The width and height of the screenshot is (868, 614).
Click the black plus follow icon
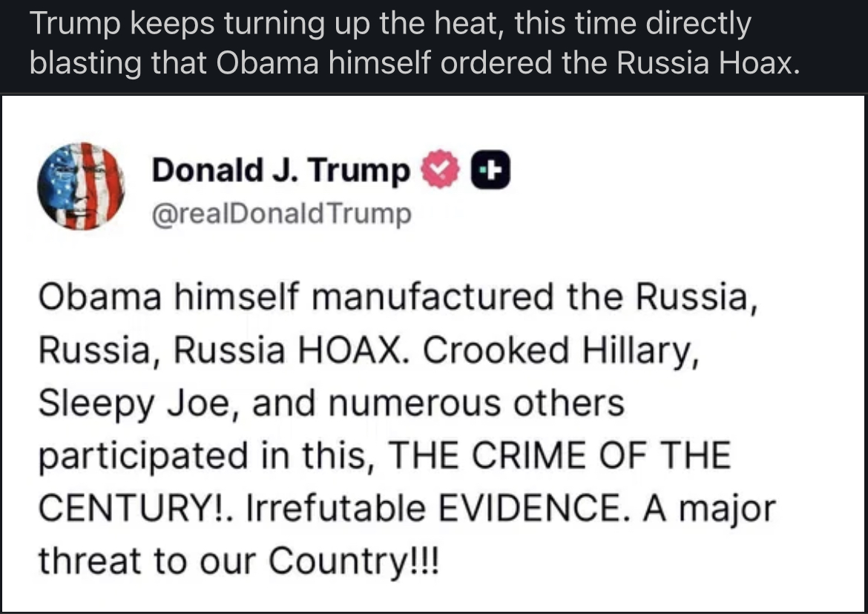pyautogui.click(x=491, y=171)
